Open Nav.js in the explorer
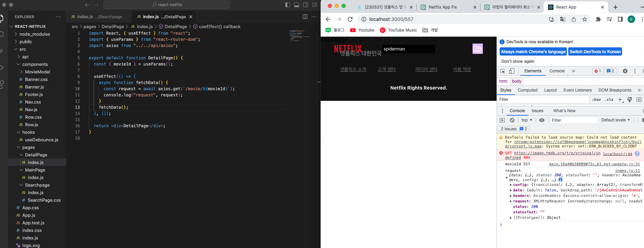 [31, 109]
